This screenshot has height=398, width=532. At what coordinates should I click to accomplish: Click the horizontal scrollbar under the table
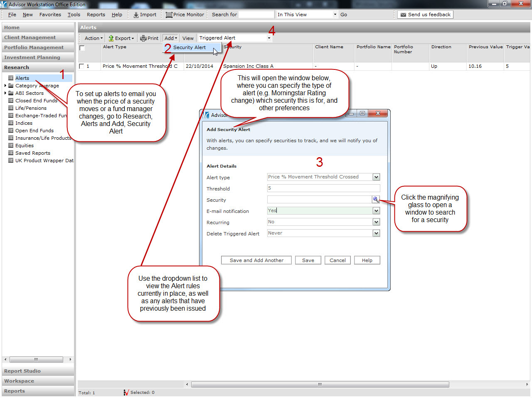tap(320, 384)
